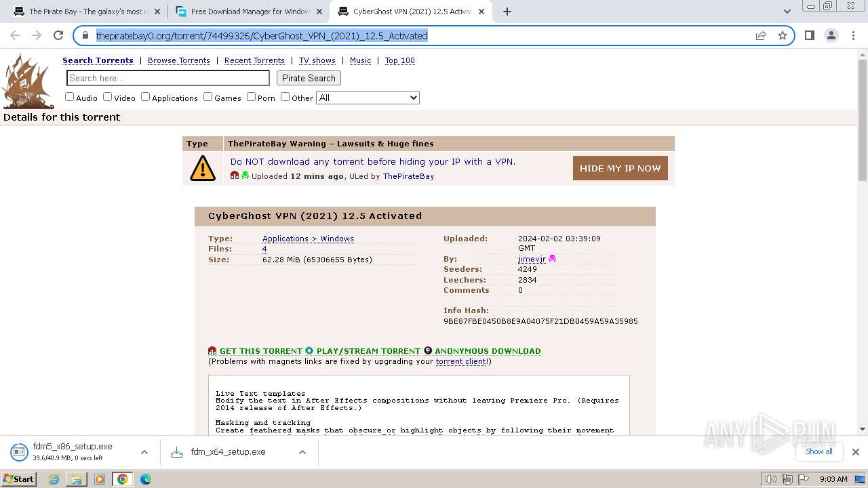Click the back navigation arrow
Screen dimensions: 868x488
[x=15, y=35]
